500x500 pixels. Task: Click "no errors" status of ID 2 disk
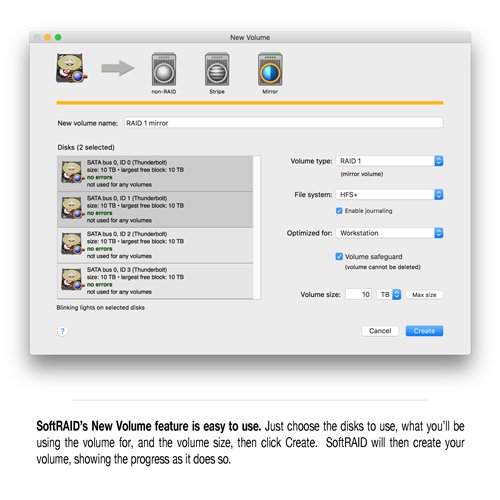[99, 249]
